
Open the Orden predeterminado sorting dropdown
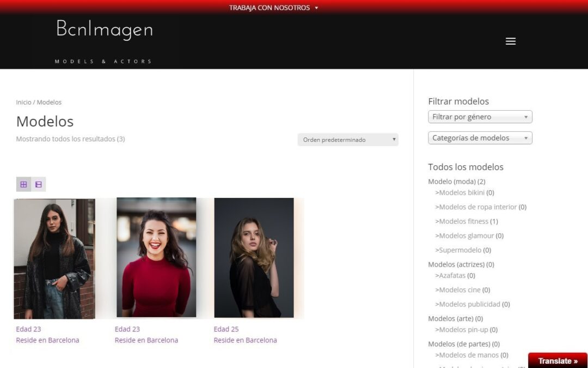tap(347, 140)
